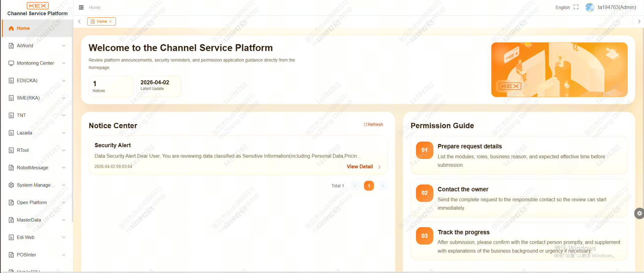Open View Detail of the Security Alert
644x273 pixels.
tap(364, 167)
